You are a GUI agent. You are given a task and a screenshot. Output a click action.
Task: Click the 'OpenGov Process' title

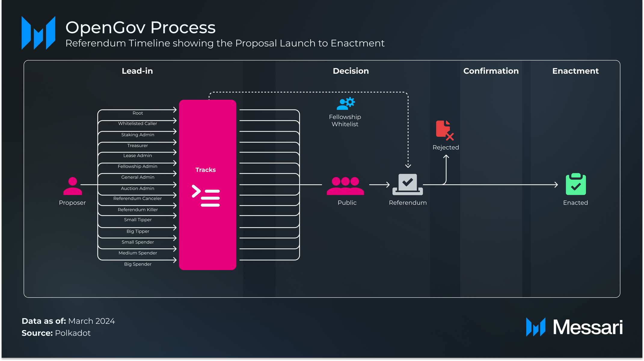pos(140,28)
